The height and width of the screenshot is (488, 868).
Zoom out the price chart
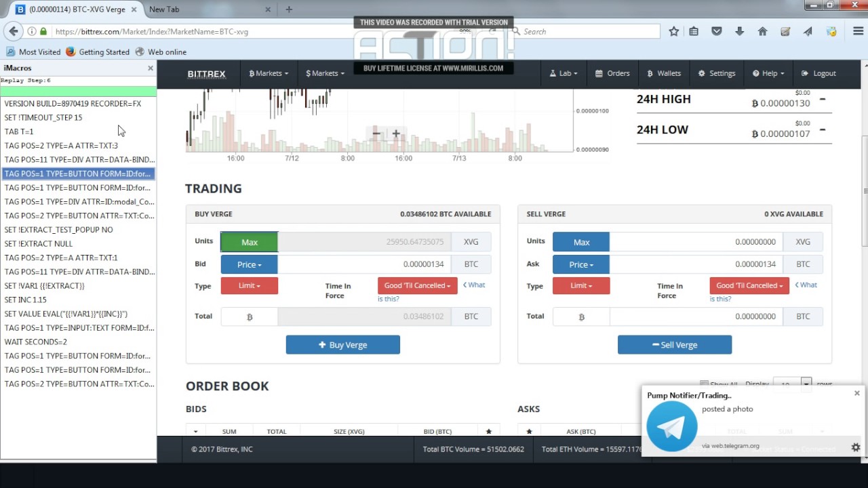pos(376,134)
